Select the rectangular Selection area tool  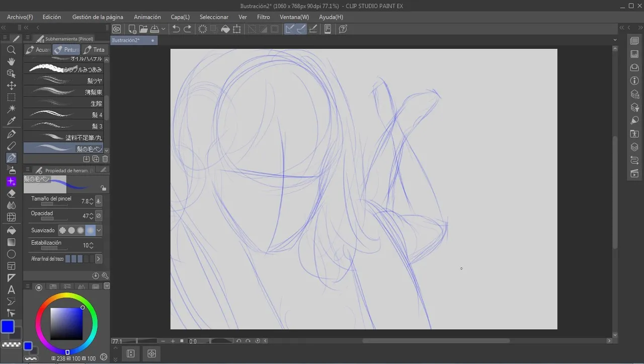coord(11,98)
